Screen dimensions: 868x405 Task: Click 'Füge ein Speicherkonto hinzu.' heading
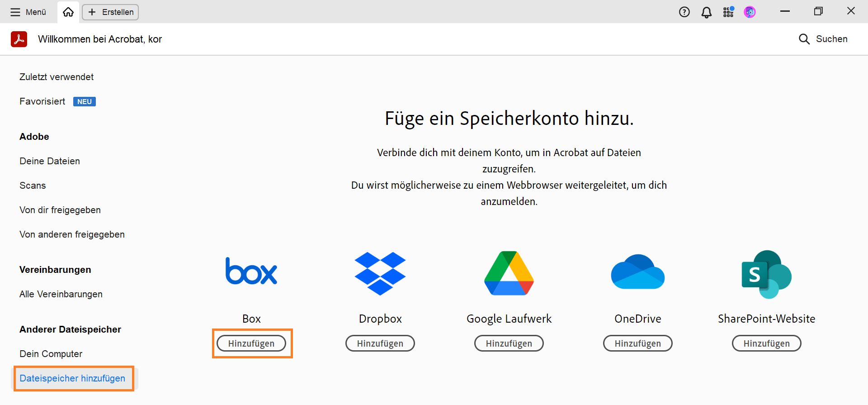509,119
